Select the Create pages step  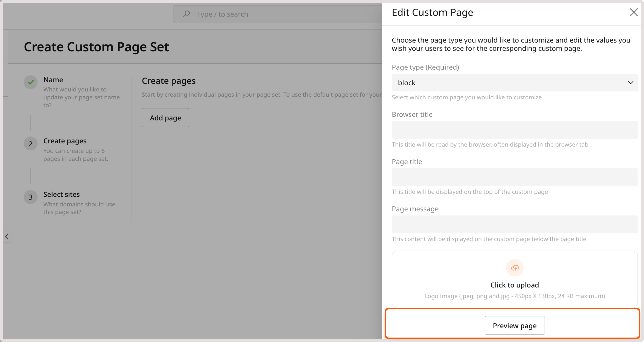coord(65,141)
